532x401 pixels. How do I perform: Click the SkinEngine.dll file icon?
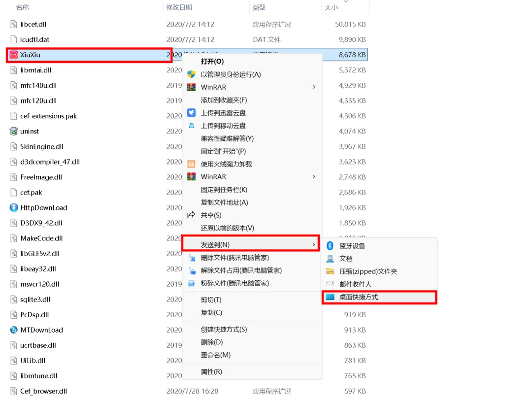point(14,146)
